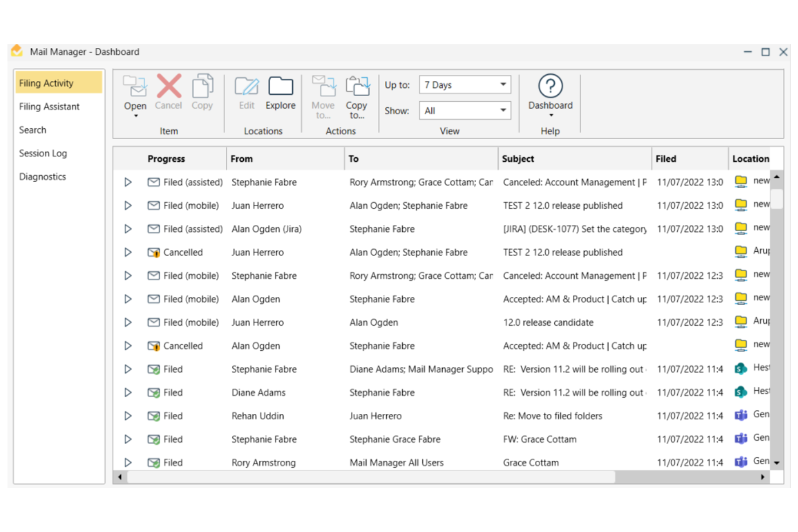Click filed envelope icon in Rory Armstrong row
Image resolution: width=798 pixels, height=532 pixels.
154,462
